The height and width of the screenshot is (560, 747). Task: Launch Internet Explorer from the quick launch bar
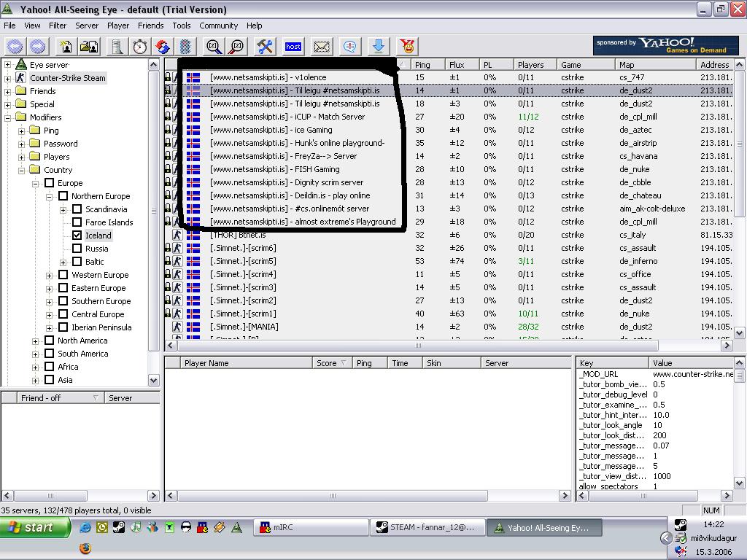tap(85, 527)
